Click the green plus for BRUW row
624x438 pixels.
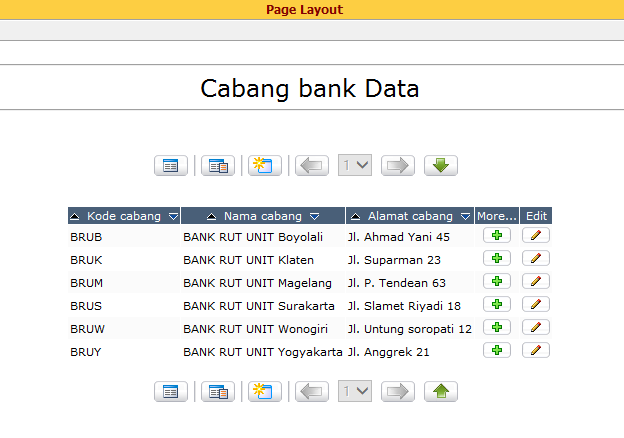[x=497, y=327]
